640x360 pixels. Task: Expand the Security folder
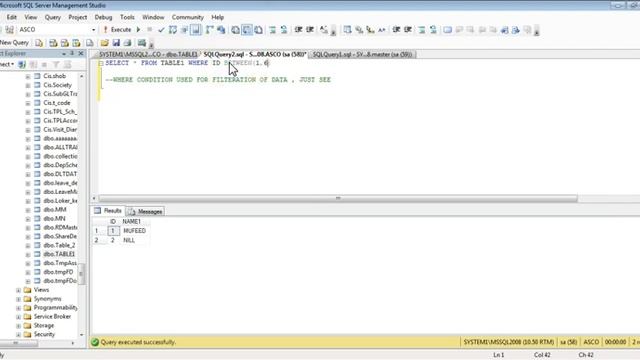pos(18,335)
